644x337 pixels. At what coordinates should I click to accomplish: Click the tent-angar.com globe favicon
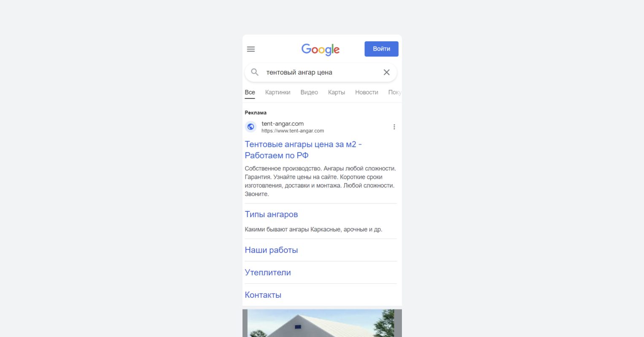click(251, 127)
